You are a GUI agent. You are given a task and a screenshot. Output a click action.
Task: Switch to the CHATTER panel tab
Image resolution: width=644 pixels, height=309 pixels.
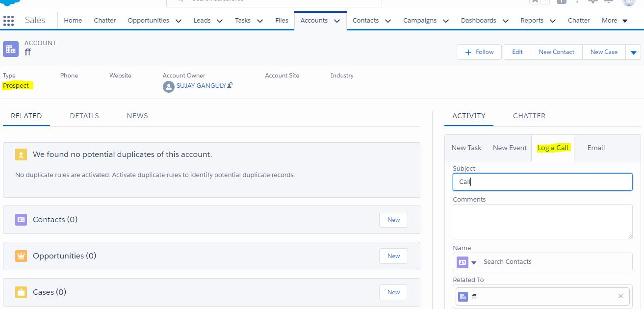tap(529, 116)
